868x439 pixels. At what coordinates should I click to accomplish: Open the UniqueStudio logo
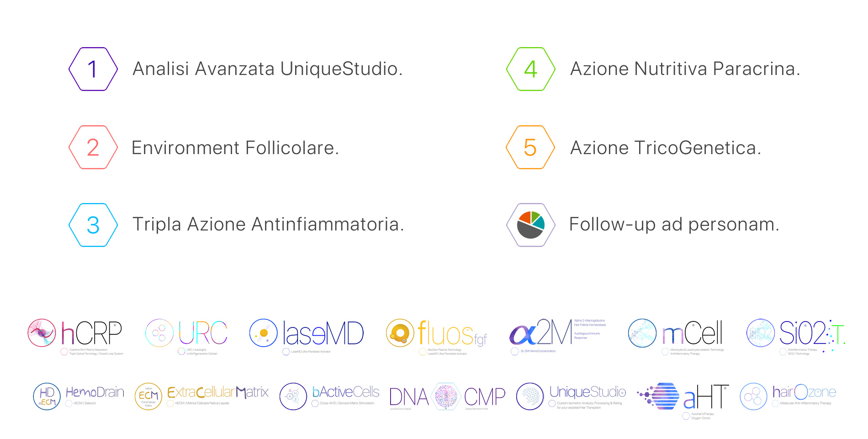click(x=571, y=396)
